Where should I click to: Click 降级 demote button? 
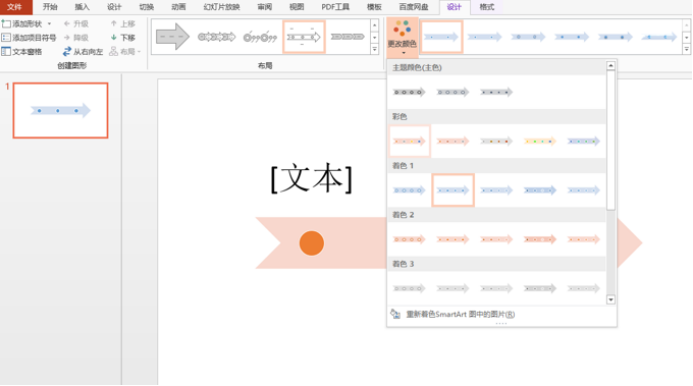pos(76,38)
